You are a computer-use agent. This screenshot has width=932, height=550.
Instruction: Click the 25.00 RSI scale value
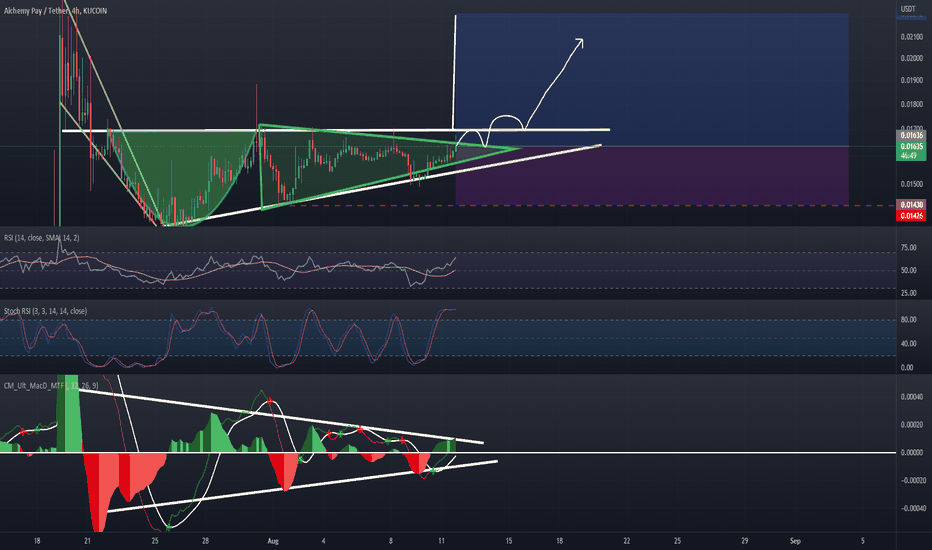(x=908, y=293)
